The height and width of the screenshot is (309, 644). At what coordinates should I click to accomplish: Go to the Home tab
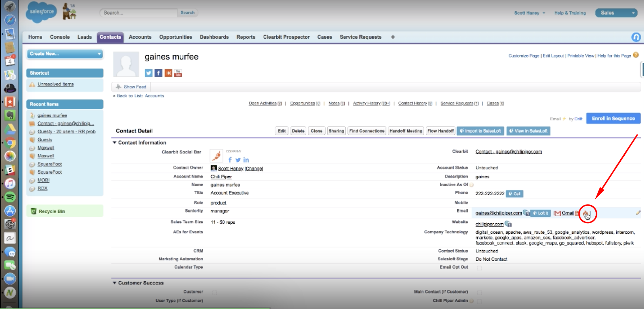35,37
